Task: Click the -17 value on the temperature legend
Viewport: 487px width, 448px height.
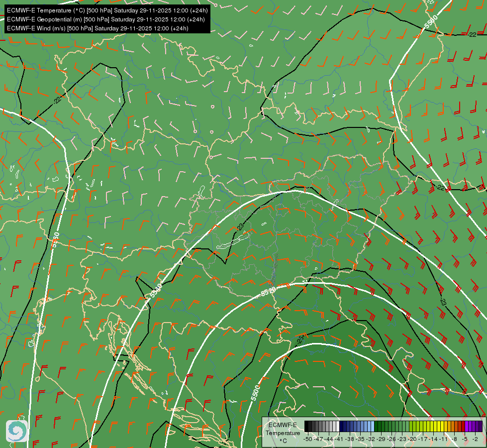Action: click(423, 439)
